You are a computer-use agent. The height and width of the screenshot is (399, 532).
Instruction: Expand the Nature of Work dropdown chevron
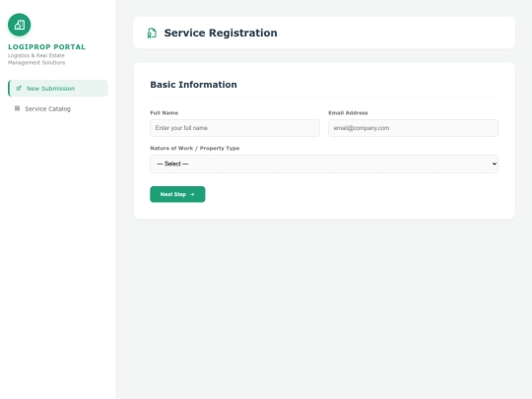pyautogui.click(x=494, y=164)
